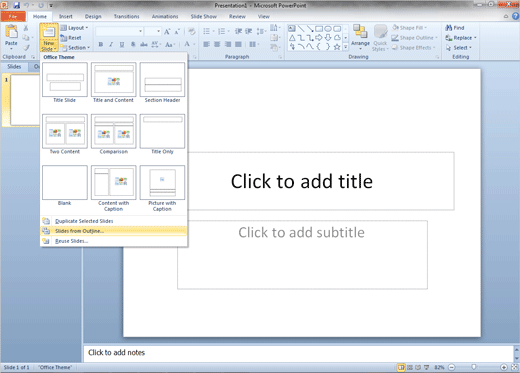Pick the Comparison layout
Viewport: 520px width, 373px height.
(114, 134)
